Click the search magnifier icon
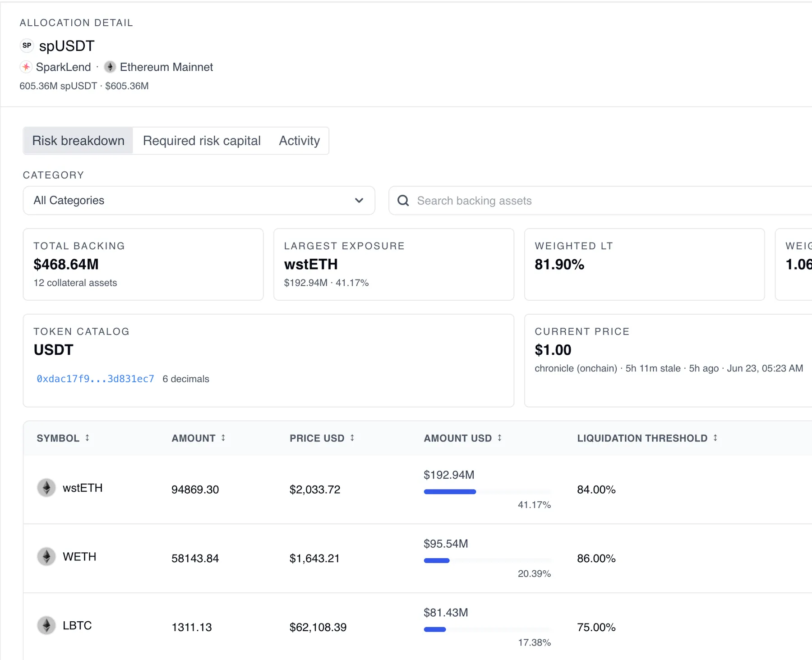 (403, 201)
